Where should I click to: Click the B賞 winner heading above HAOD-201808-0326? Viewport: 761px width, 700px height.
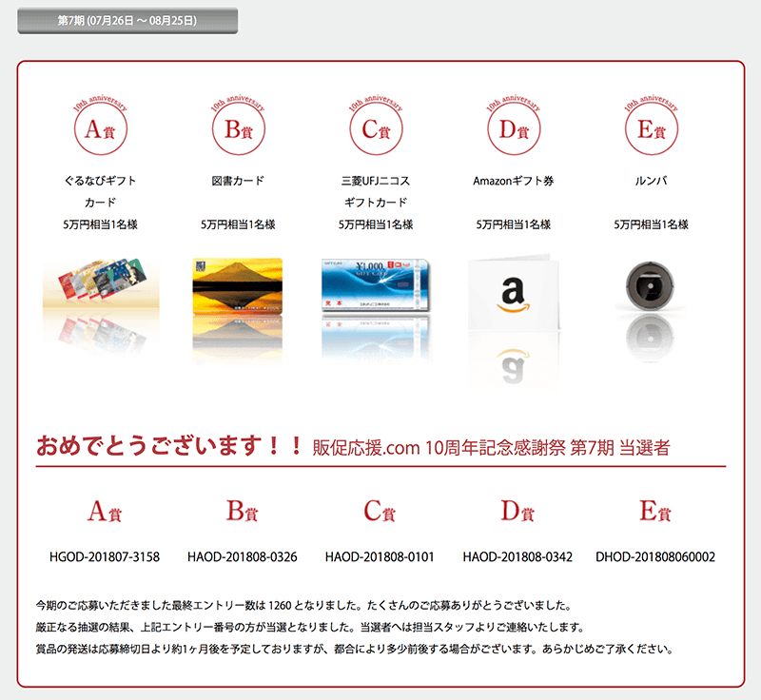pyautogui.click(x=243, y=512)
